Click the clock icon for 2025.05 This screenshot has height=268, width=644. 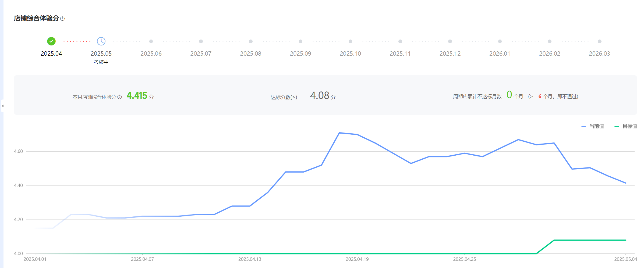(101, 41)
